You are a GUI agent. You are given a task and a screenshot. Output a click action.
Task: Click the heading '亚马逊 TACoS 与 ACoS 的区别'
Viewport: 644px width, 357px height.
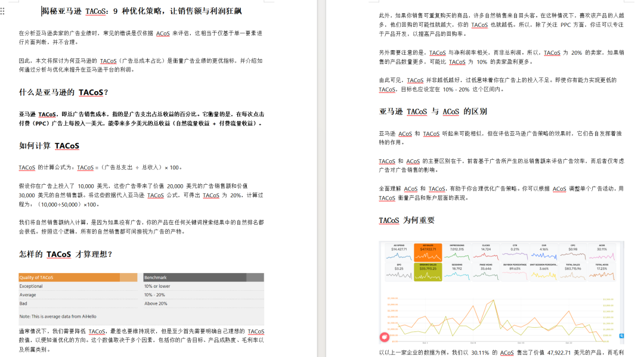433,111
